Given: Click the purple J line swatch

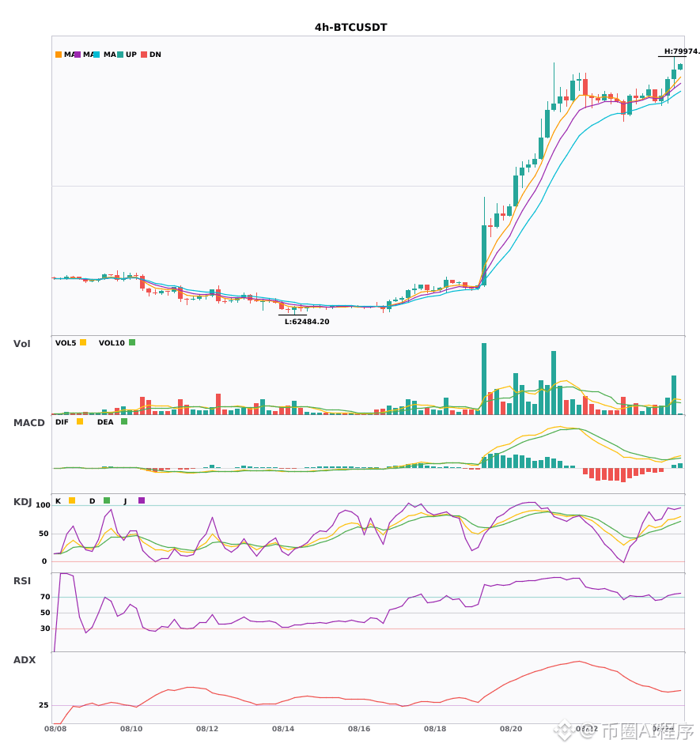Looking at the screenshot, I should coord(142,500).
